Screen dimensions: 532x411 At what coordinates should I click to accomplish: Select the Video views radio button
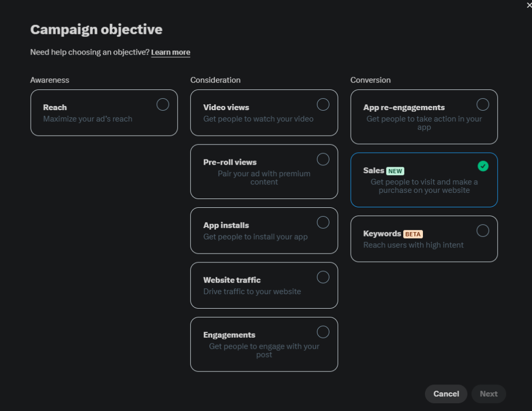(323, 104)
